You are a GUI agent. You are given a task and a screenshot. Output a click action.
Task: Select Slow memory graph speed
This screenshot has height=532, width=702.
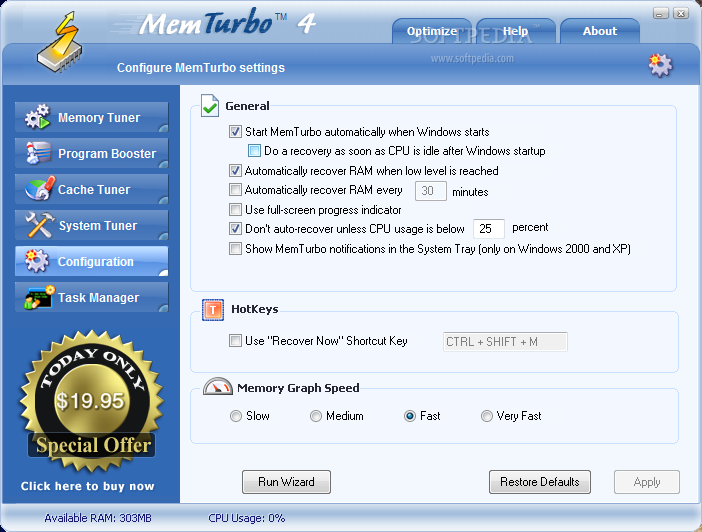coord(235,416)
